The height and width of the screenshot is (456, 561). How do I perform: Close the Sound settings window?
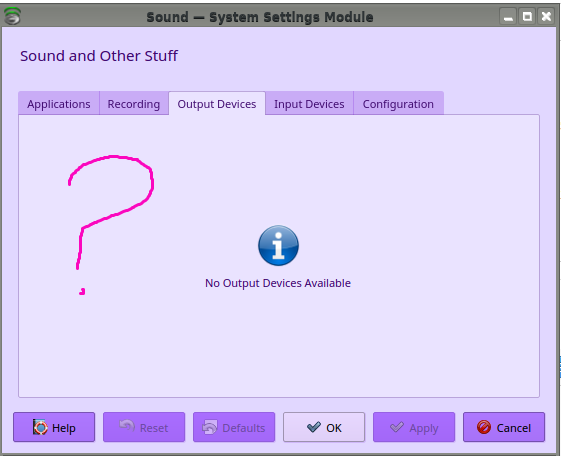546,16
